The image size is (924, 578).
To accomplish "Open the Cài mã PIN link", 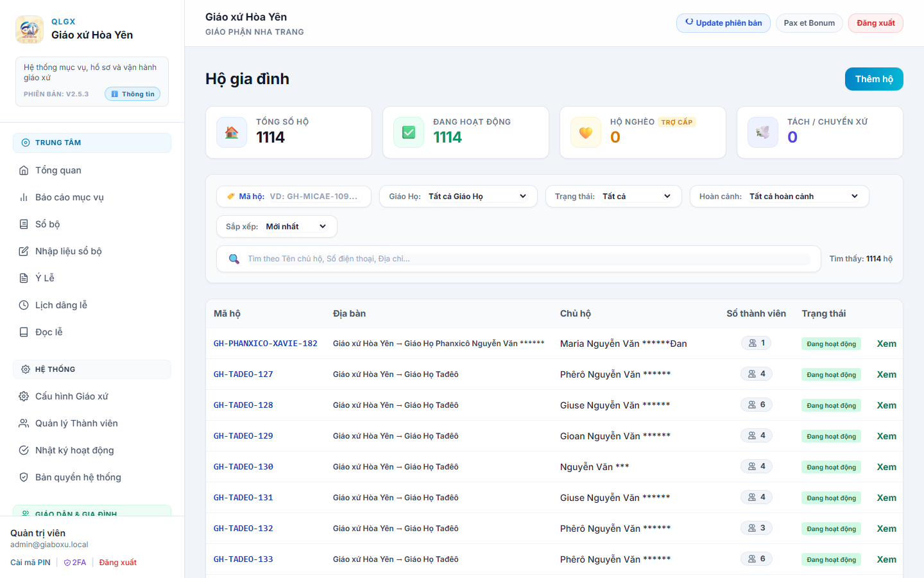I will click(30, 563).
